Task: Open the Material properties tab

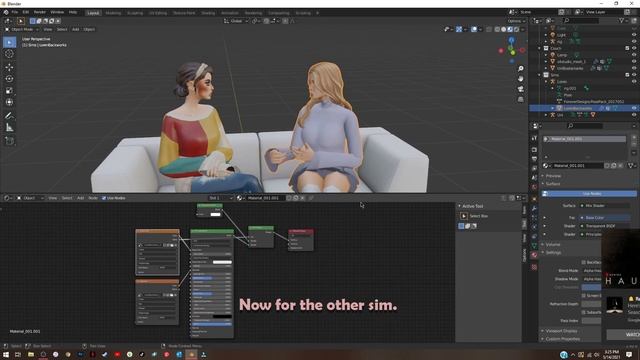Action: coord(534,255)
